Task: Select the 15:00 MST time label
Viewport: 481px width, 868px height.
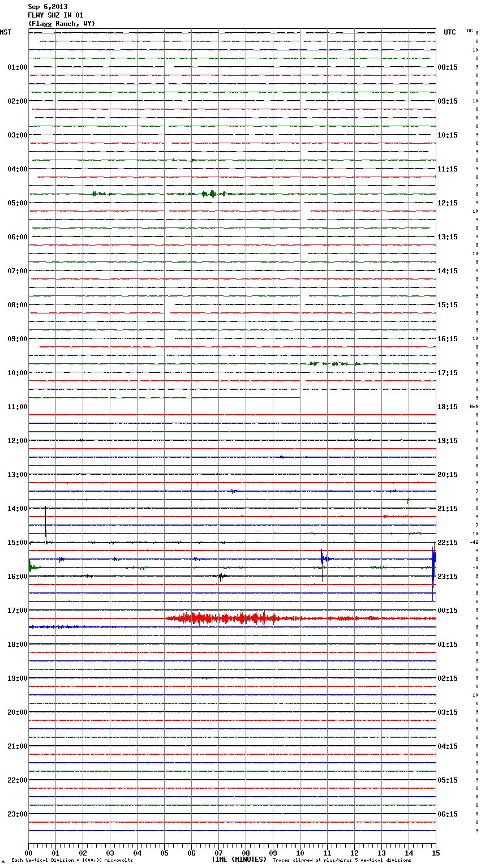Action: point(18,543)
